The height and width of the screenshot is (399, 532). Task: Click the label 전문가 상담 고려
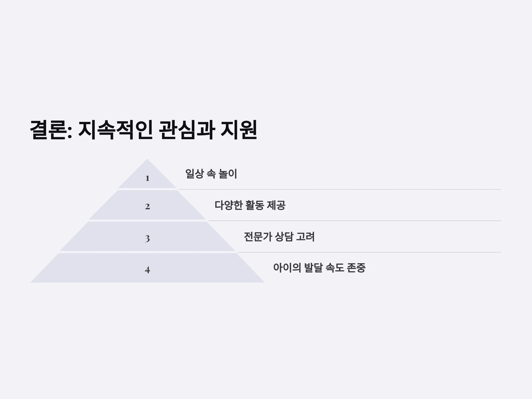(279, 237)
